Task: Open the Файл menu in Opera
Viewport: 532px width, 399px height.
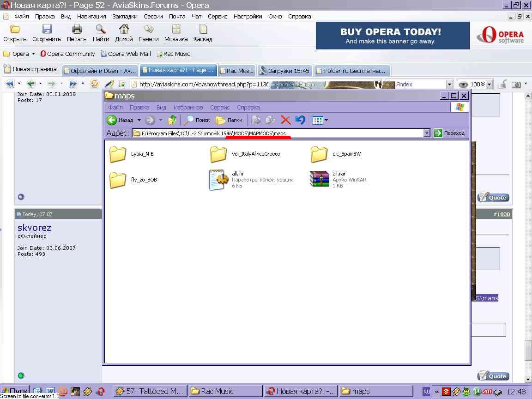Action: [x=21, y=16]
